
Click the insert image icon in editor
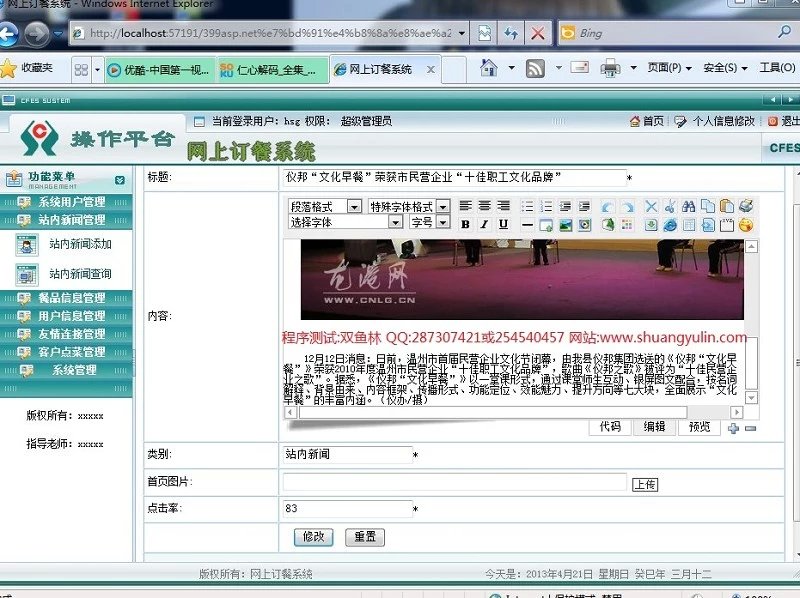pyautogui.click(x=565, y=224)
